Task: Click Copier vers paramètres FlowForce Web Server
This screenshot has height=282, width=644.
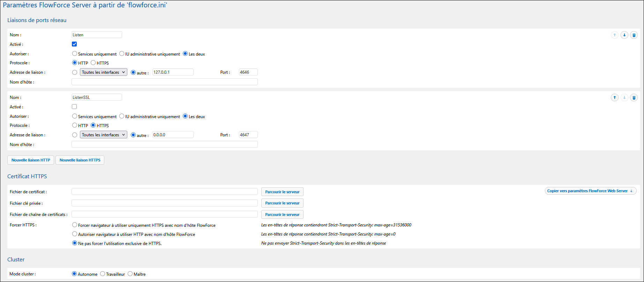Action: pos(590,191)
